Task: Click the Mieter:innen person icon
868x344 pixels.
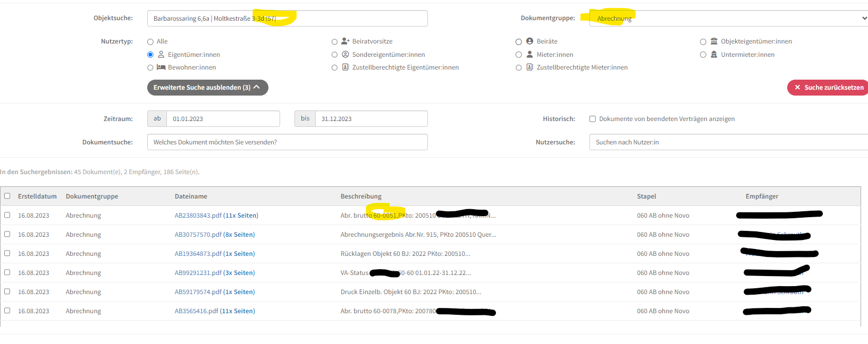Action: point(529,55)
